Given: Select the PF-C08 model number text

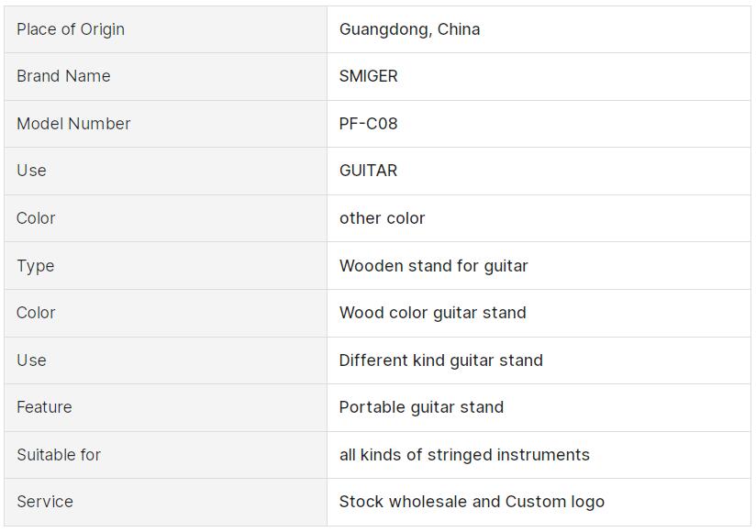Looking at the screenshot, I should point(368,124).
